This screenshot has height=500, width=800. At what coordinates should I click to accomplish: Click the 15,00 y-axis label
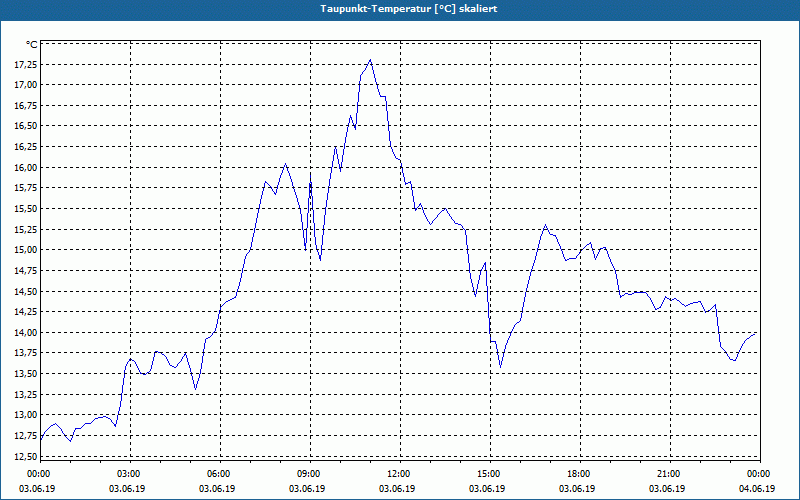[27, 250]
